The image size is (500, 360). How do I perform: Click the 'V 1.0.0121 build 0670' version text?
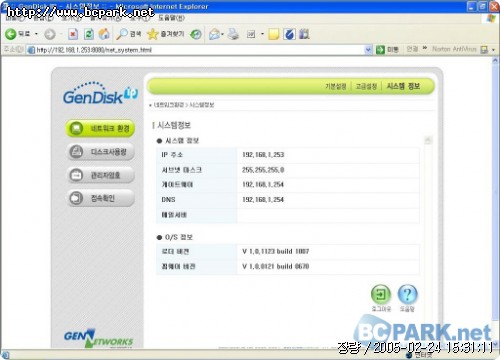coord(276,266)
